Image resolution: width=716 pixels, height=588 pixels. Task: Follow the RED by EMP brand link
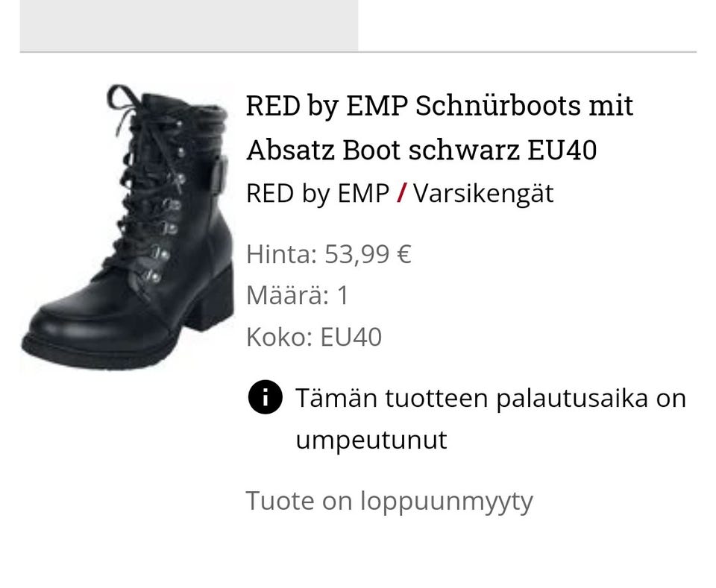tap(318, 193)
